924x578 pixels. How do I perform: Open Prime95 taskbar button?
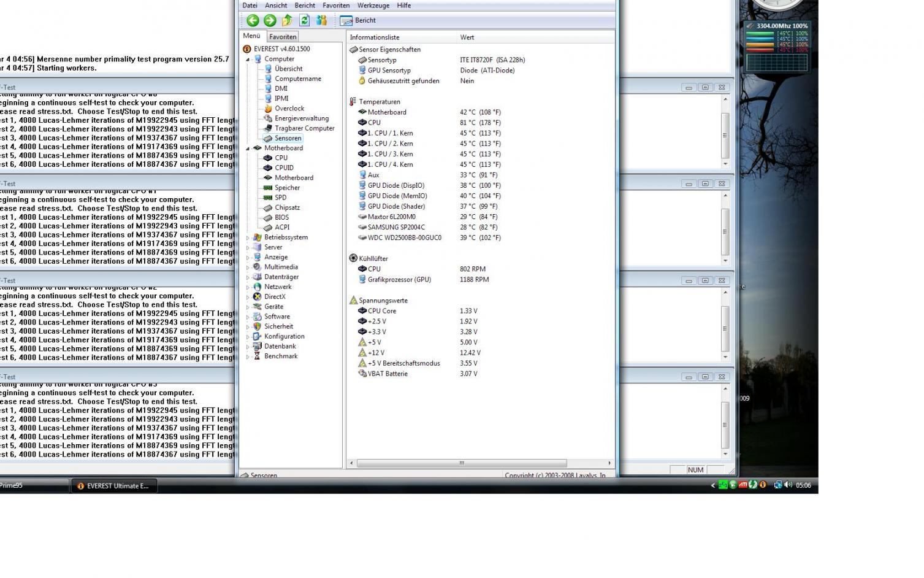coord(34,486)
